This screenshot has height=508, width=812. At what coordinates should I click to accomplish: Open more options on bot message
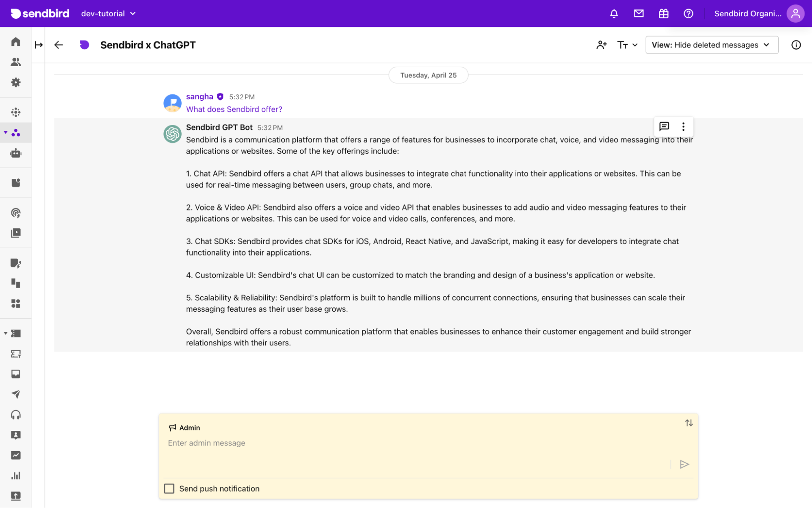(x=683, y=126)
